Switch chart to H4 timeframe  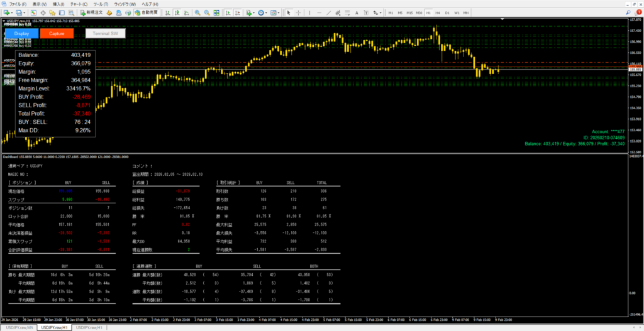tap(438, 13)
